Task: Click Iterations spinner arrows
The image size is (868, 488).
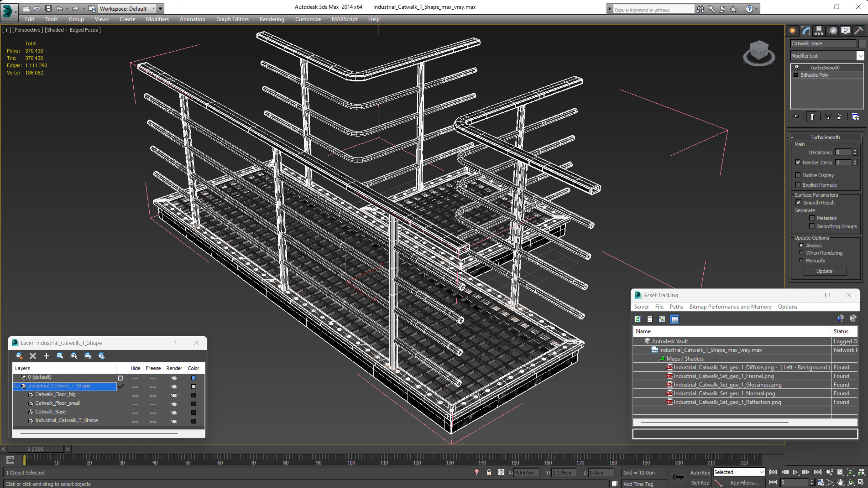Action: (855, 152)
